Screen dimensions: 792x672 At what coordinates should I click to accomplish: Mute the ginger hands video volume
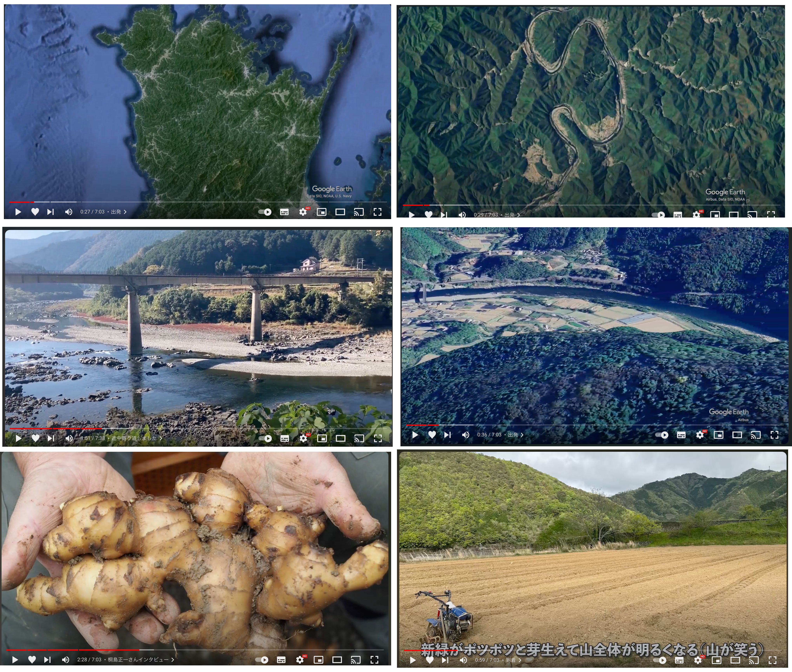[65, 659]
